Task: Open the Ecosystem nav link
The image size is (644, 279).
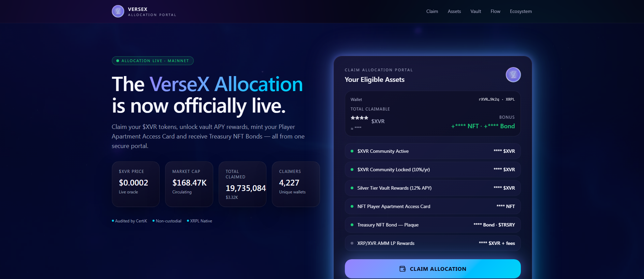Action: coord(521,11)
